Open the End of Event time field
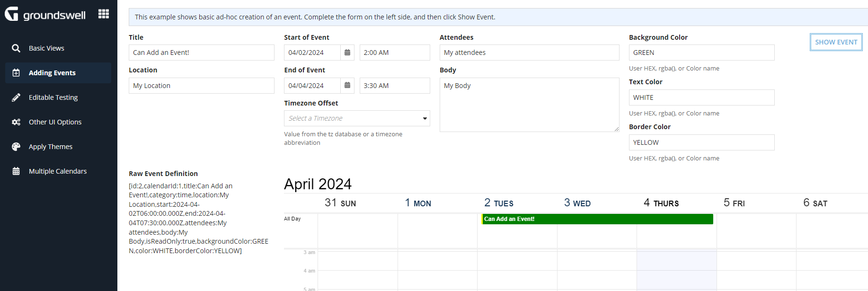 pyautogui.click(x=395, y=86)
